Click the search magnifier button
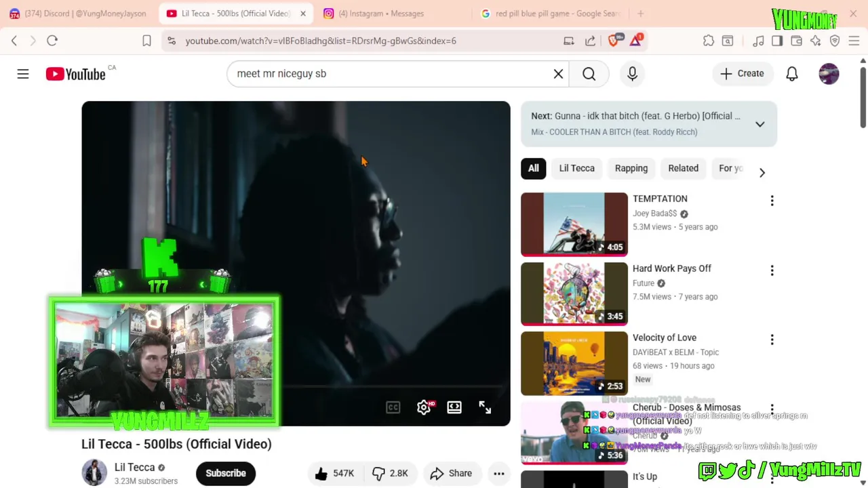The width and height of the screenshot is (868, 488). pyautogui.click(x=589, y=74)
